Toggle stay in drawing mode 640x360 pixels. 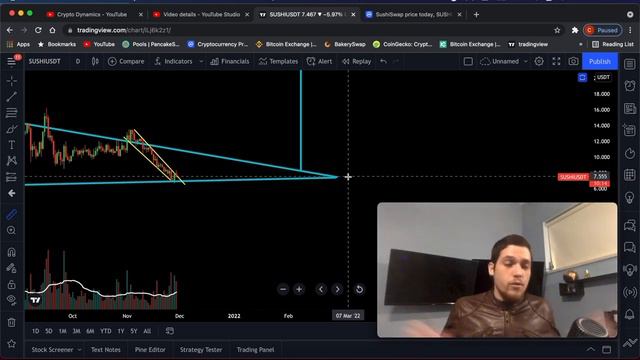point(11,268)
